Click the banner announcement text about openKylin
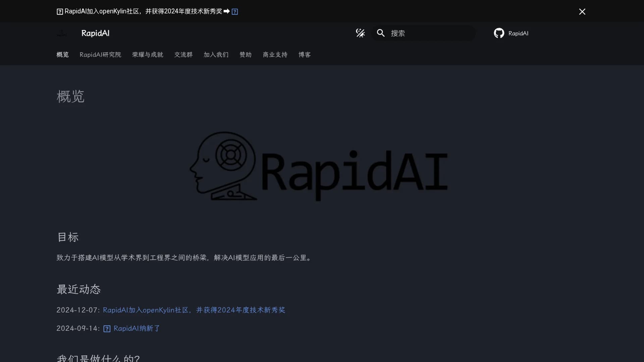Image resolution: width=644 pixels, height=362 pixels. 143,11
